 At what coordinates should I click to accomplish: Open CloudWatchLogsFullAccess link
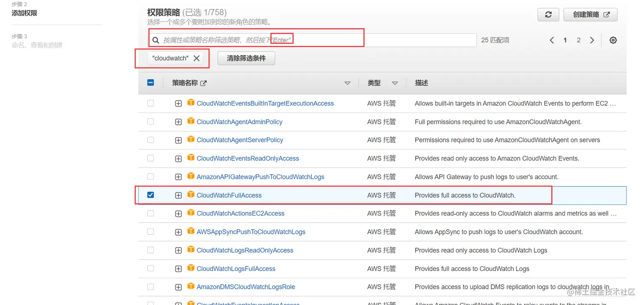(236, 269)
